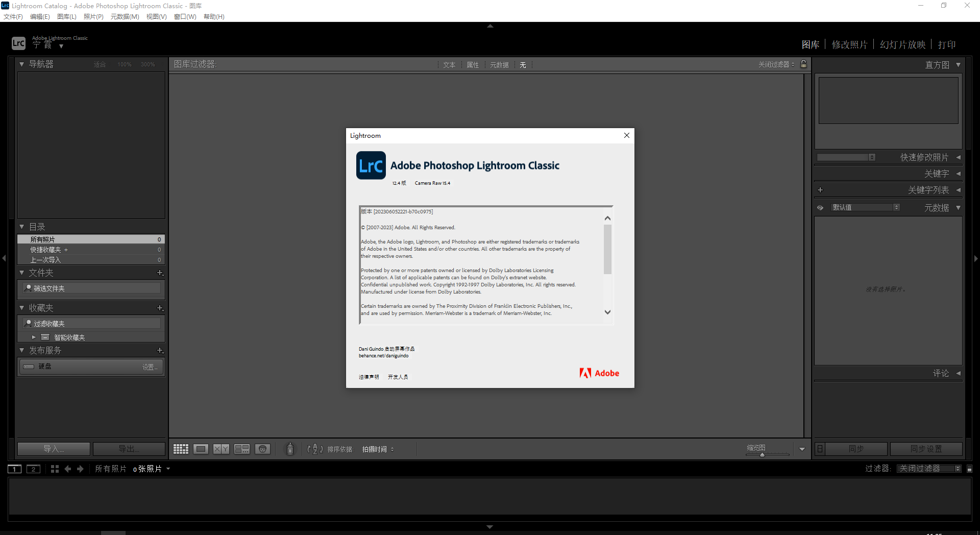Collapse the 导航器 panel
Screen dimensions: 980x535
point(21,64)
